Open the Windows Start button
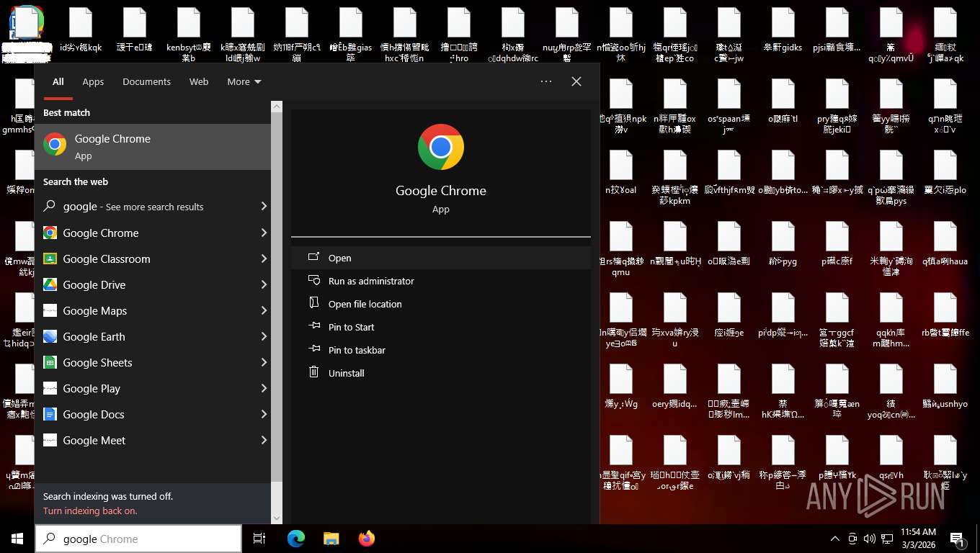The width and height of the screenshot is (980, 553). [x=17, y=539]
